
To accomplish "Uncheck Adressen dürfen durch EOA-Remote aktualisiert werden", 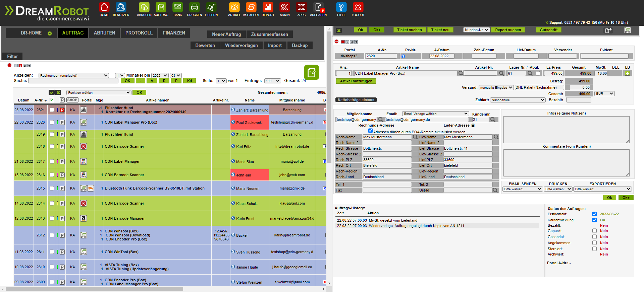I will click(x=370, y=131).
